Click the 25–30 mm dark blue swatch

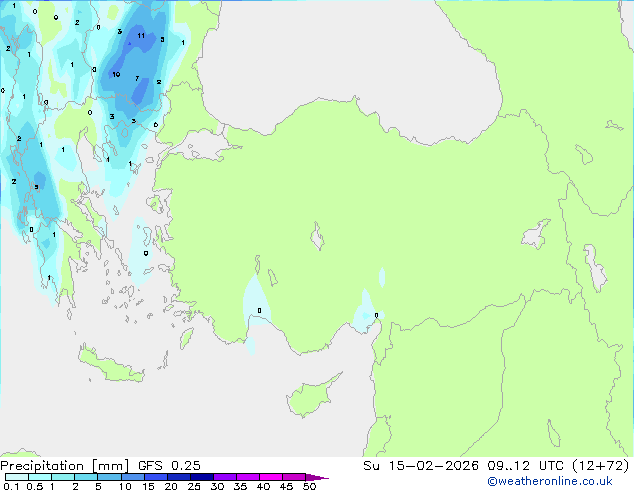201,477
